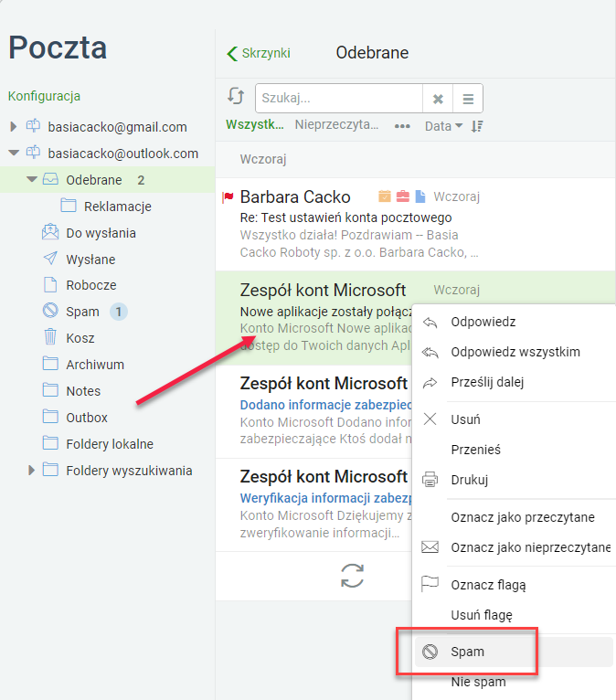616x700 pixels.
Task: Expand the Foldery wyszukiwania folder
Action: click(31, 470)
